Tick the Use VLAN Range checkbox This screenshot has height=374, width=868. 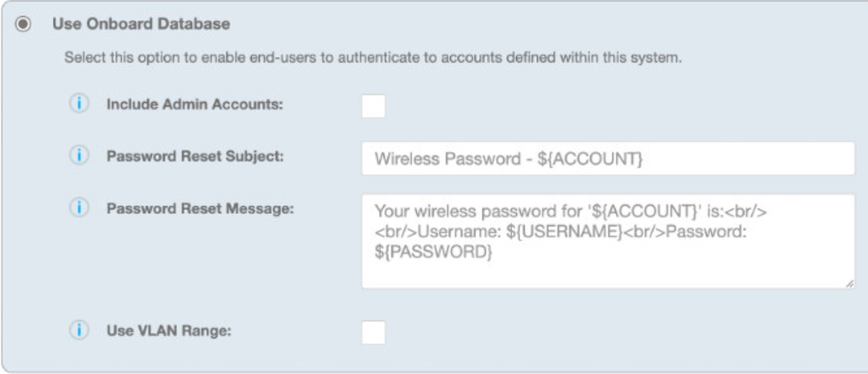[374, 332]
